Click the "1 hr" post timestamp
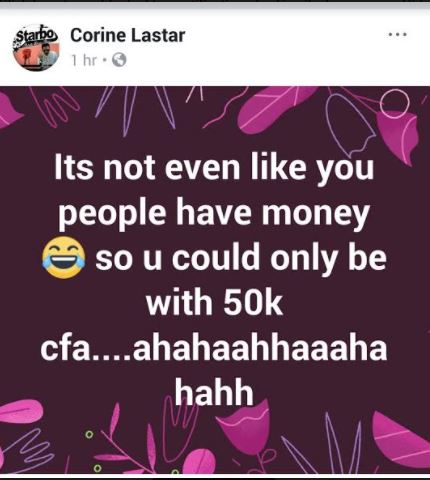This screenshot has width=430, height=480. pos(84,60)
